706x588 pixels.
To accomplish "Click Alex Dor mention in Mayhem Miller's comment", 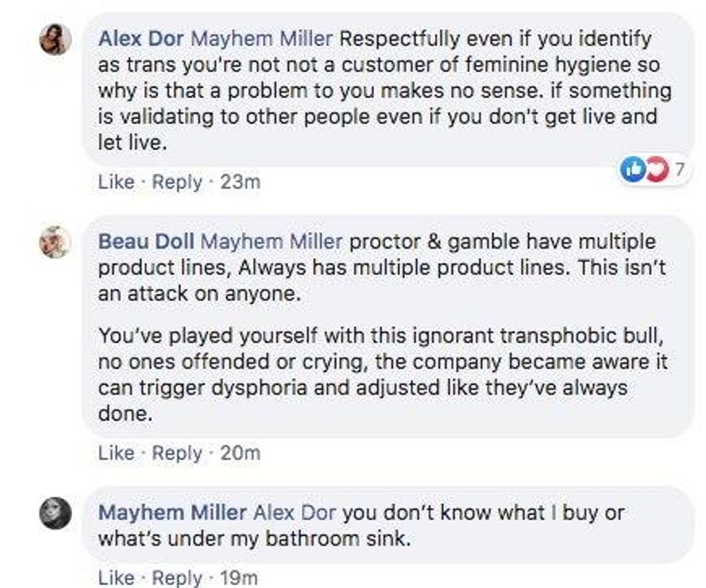I will click(295, 512).
